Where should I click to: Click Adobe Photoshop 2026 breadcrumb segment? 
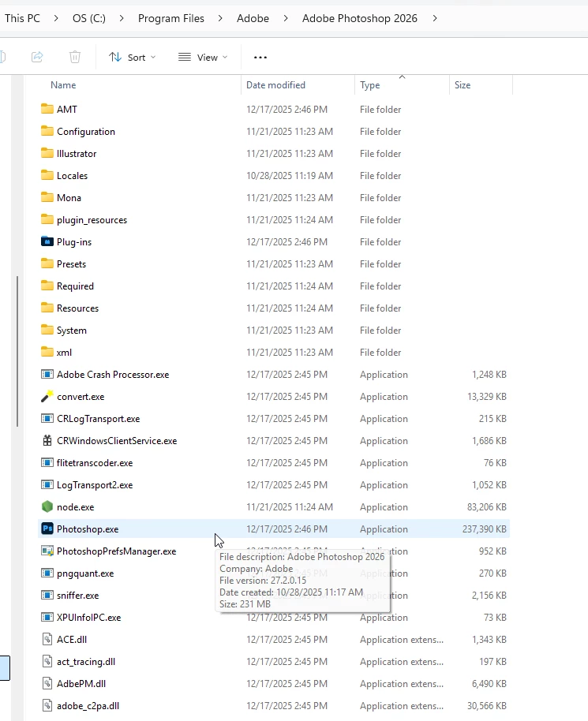[x=360, y=18]
